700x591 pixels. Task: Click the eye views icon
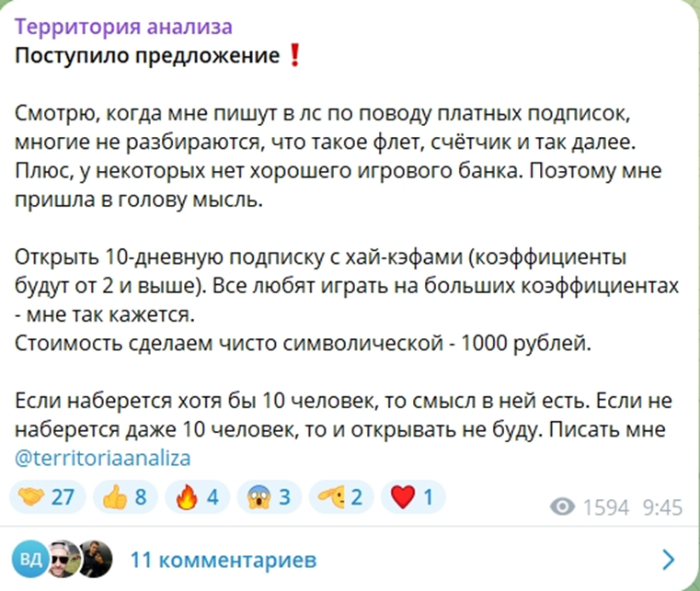point(562,507)
